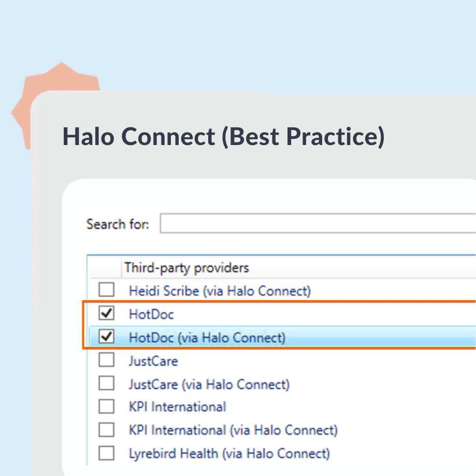Highlight the HotDoc (via Halo Connect) row text
Viewport: 476px width, 476px height.
pos(207,338)
